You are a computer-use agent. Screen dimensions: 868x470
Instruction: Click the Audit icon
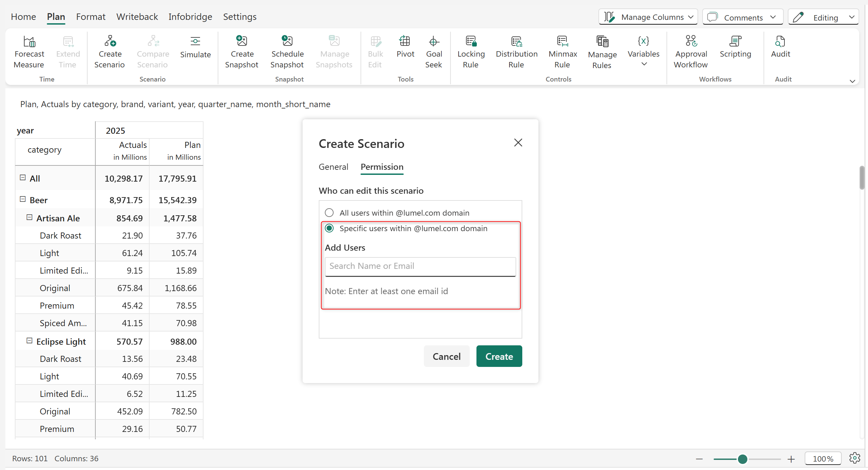(780, 41)
